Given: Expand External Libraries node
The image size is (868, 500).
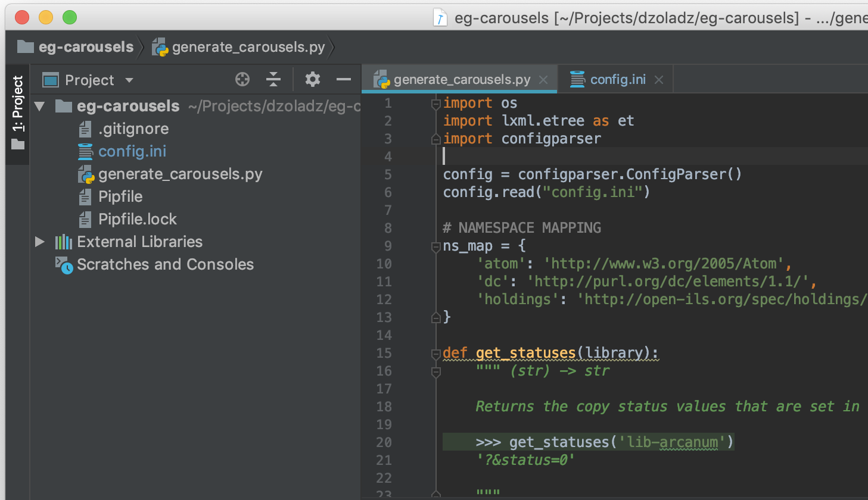Looking at the screenshot, I should [40, 242].
